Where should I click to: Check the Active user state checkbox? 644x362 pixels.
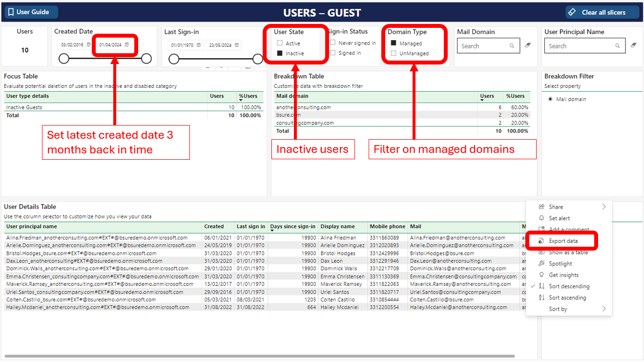(280, 43)
